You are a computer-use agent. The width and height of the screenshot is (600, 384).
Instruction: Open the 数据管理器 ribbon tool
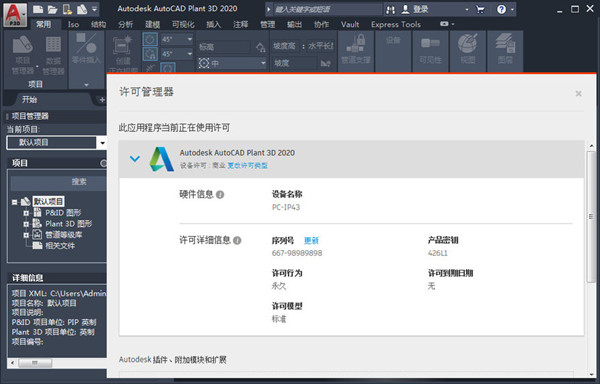[53, 55]
